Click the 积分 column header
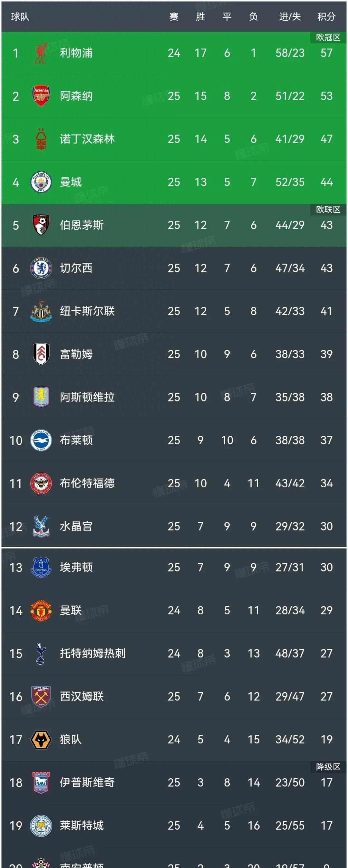This screenshot has width=348, height=868. coord(326,16)
